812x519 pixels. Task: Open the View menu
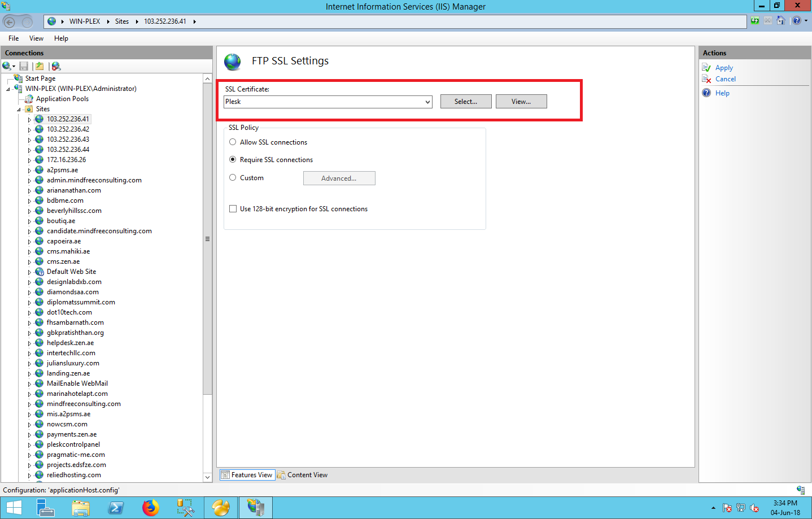(36, 38)
